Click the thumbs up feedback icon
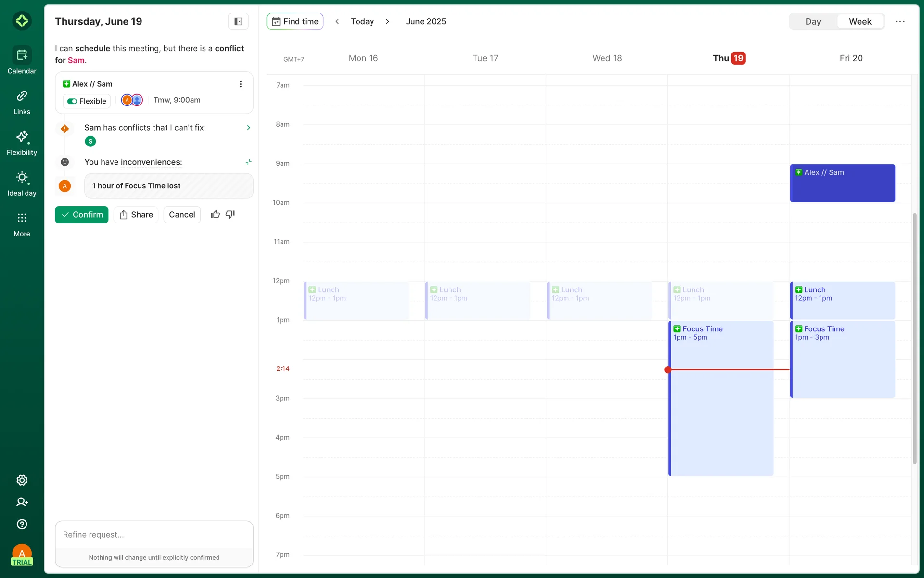The height and width of the screenshot is (578, 924). [x=215, y=214]
